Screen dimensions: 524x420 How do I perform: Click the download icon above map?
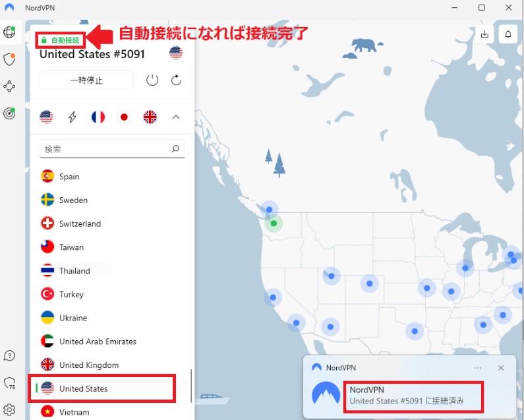coord(484,34)
